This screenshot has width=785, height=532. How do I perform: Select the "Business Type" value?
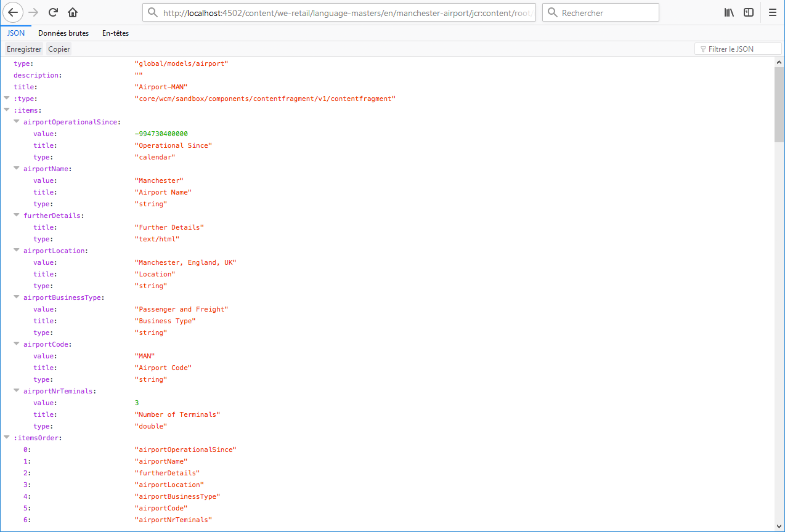[165, 321]
